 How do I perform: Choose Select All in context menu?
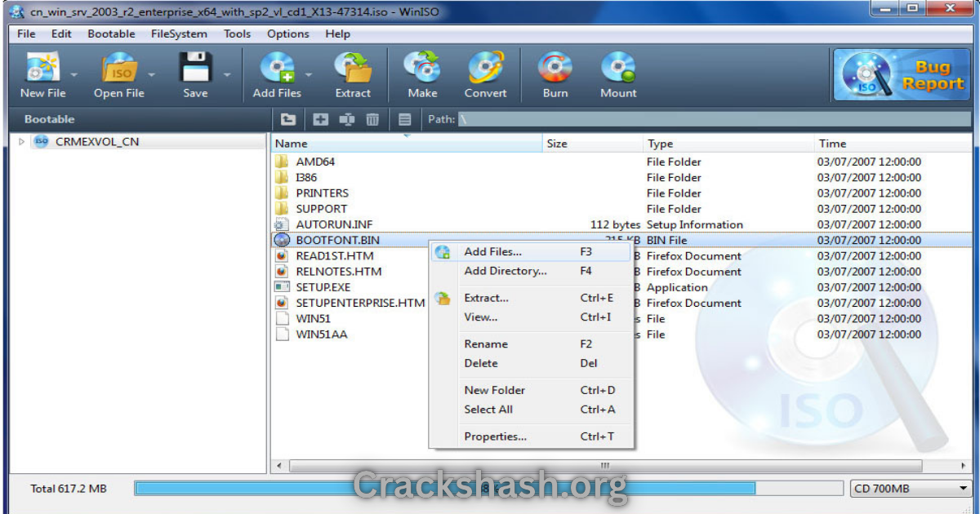tap(532, 410)
